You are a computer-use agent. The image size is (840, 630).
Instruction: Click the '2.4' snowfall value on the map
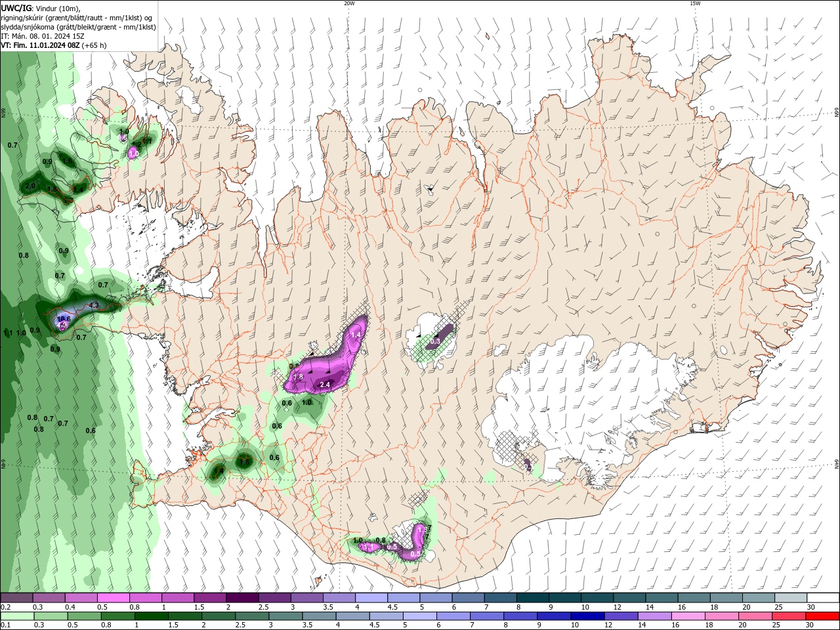pos(324,385)
